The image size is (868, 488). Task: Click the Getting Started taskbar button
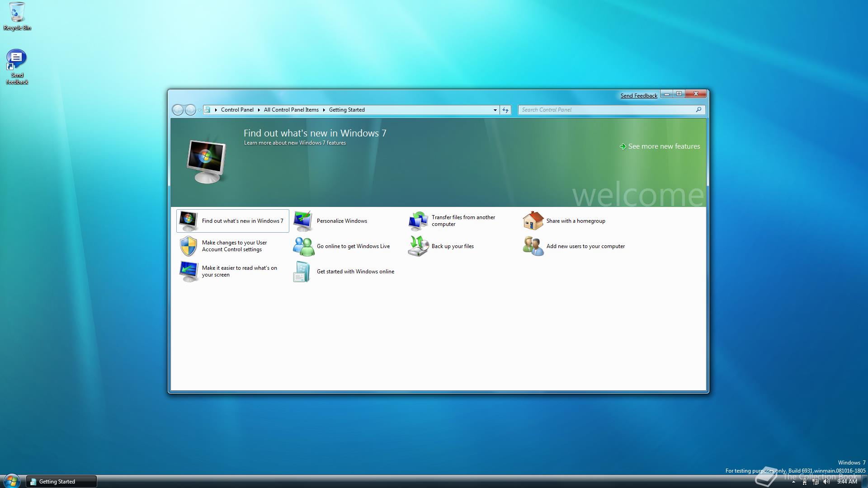coord(61,482)
